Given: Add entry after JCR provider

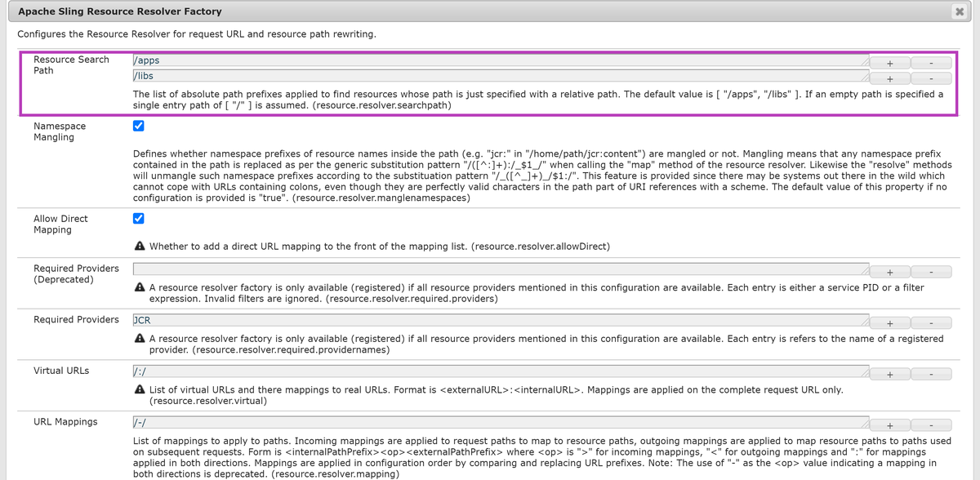Looking at the screenshot, I should point(890,323).
